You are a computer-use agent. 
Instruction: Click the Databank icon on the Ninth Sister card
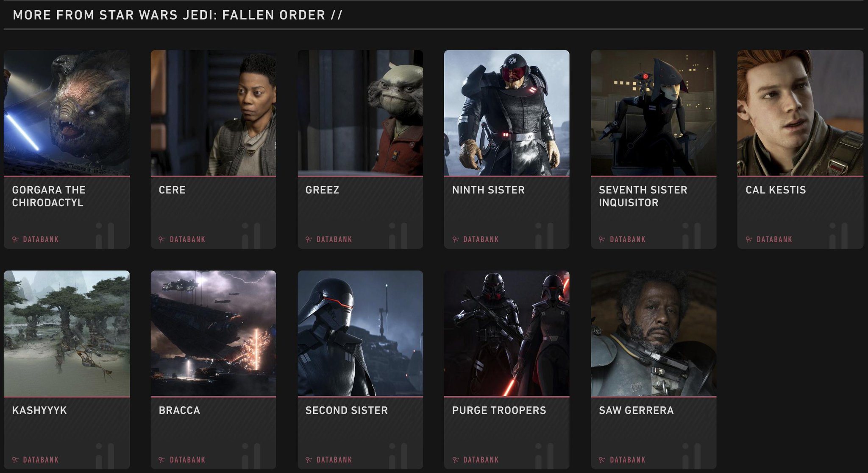456,239
